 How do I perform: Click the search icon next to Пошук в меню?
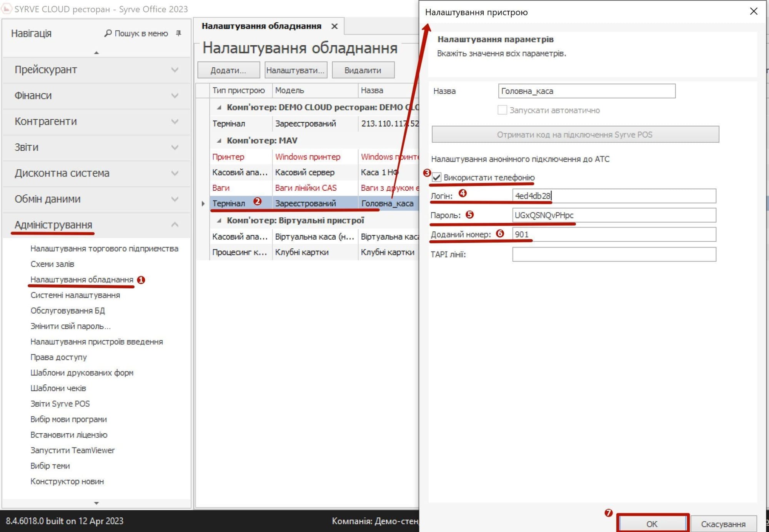(108, 33)
